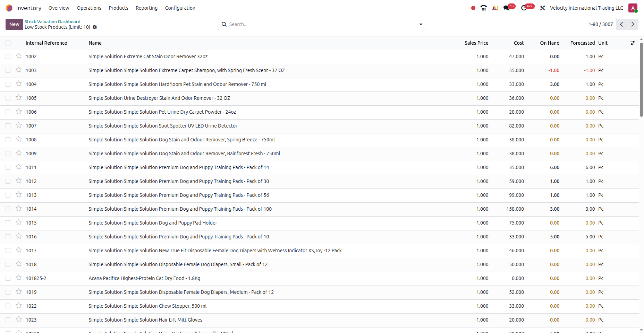This screenshot has width=644, height=333.
Task: Sort by Forecasted column header
Action: click(583, 43)
